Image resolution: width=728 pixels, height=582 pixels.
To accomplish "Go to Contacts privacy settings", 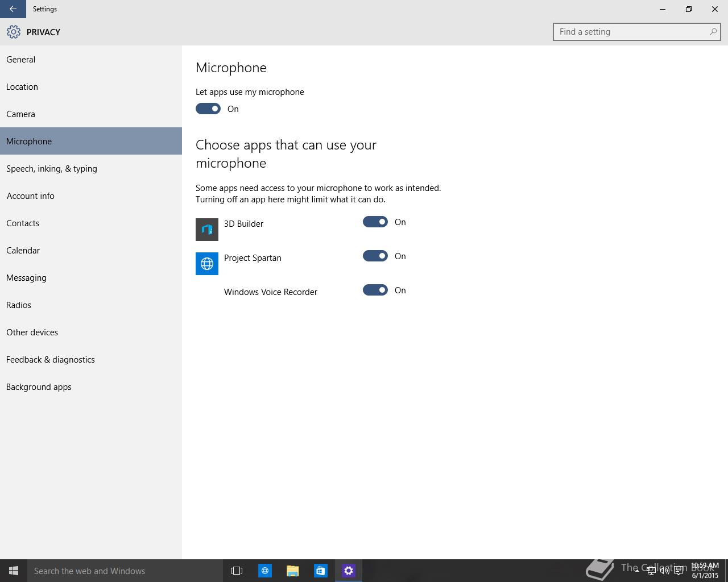I will pos(91,223).
